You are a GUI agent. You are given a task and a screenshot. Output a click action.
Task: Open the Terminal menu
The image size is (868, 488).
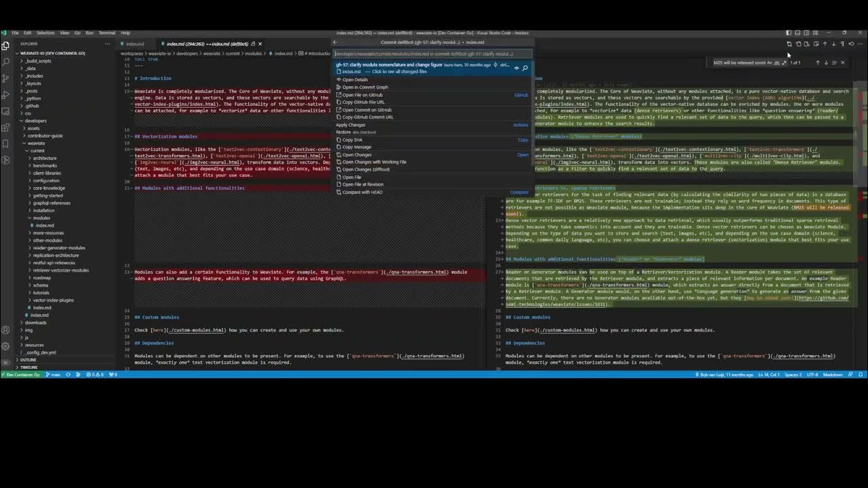tap(107, 33)
